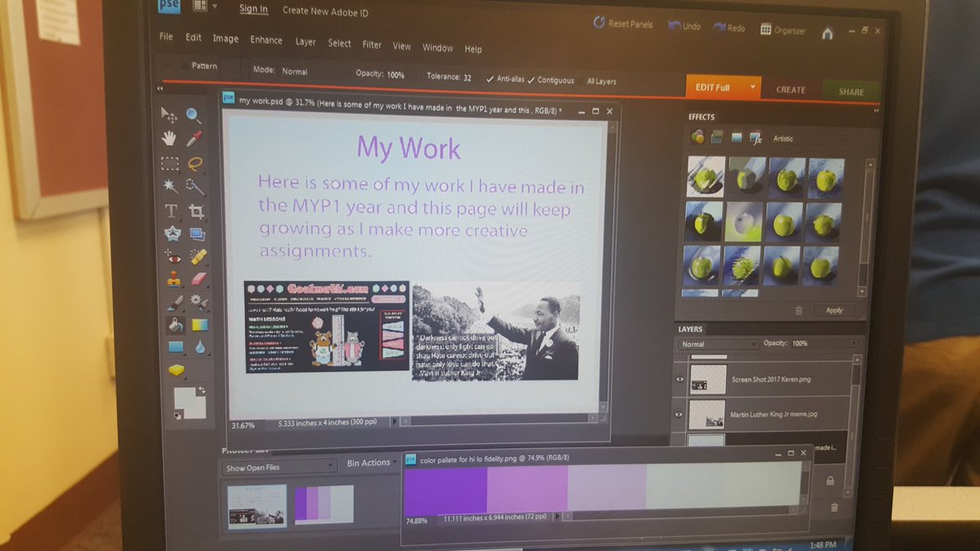Image resolution: width=980 pixels, height=551 pixels.
Task: Select the Eraser tool
Action: (x=198, y=280)
